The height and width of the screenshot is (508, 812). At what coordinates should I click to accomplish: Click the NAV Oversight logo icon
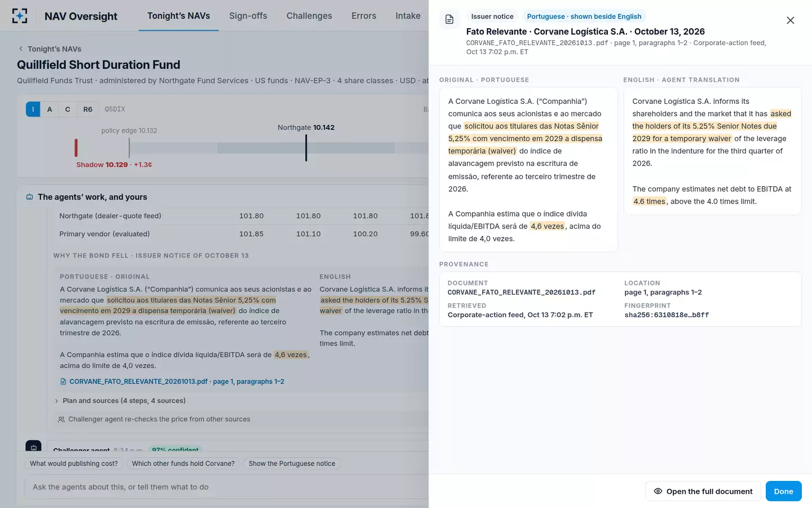point(20,16)
